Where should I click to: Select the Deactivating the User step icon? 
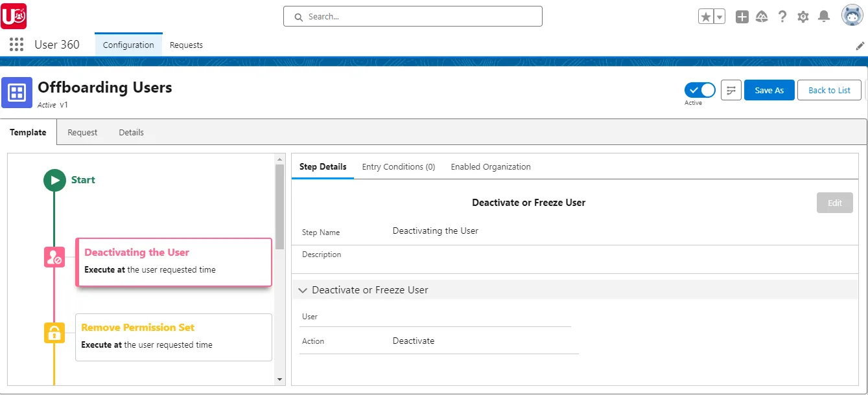click(x=54, y=256)
